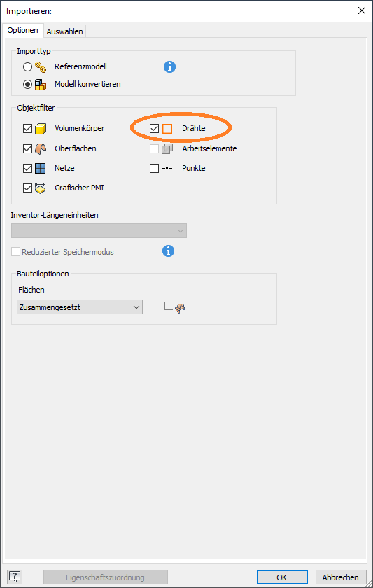This screenshot has height=588, width=373.
Task: Uncheck the Drähte checkbox
Action: pos(154,129)
